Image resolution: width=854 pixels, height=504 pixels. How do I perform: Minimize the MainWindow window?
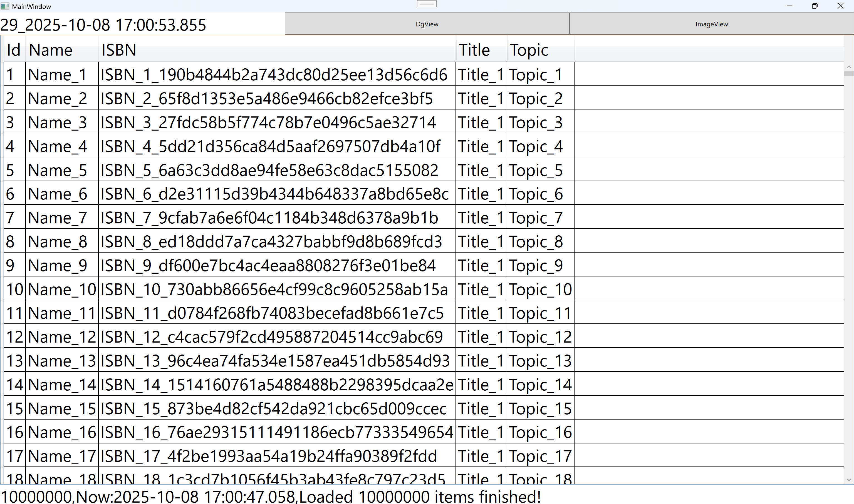789,6
